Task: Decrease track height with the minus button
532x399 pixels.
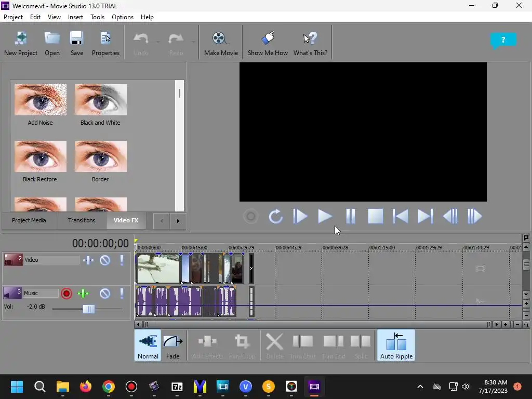Action: [526, 315]
